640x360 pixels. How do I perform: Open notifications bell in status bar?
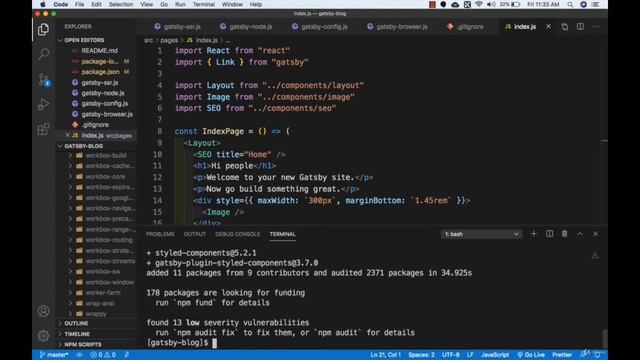tap(597, 355)
